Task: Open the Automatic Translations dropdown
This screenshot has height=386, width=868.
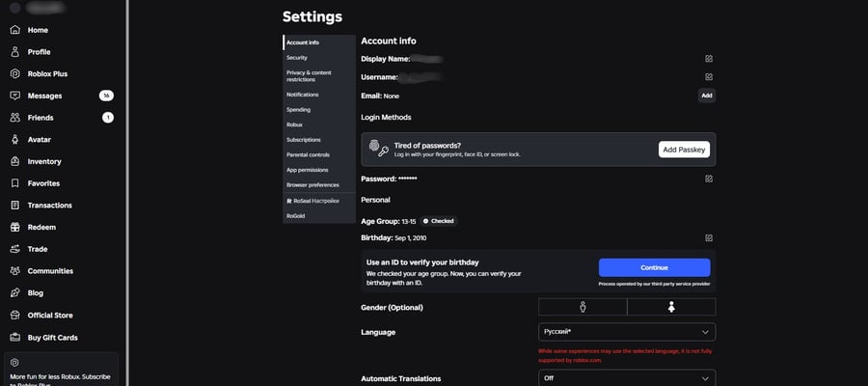Action: pos(627,378)
